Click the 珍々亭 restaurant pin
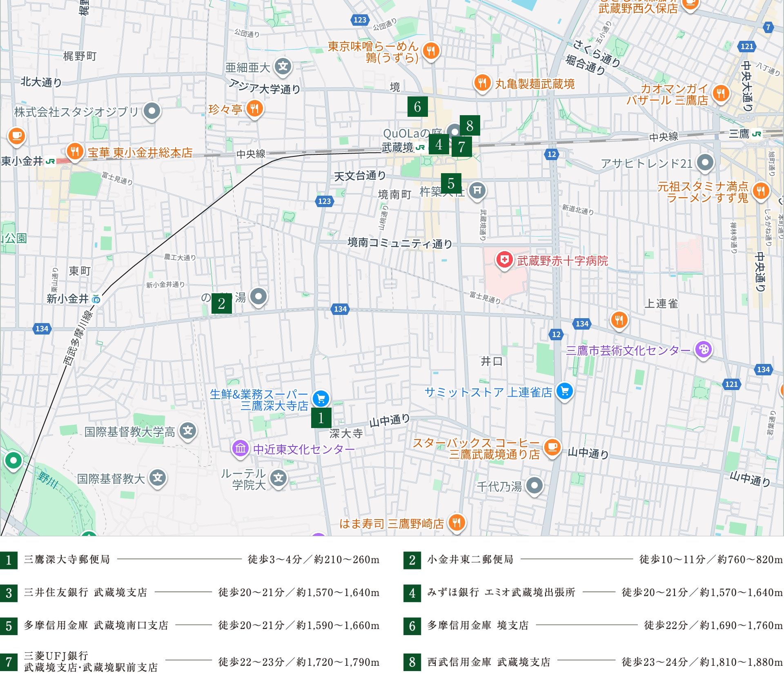 [254, 109]
